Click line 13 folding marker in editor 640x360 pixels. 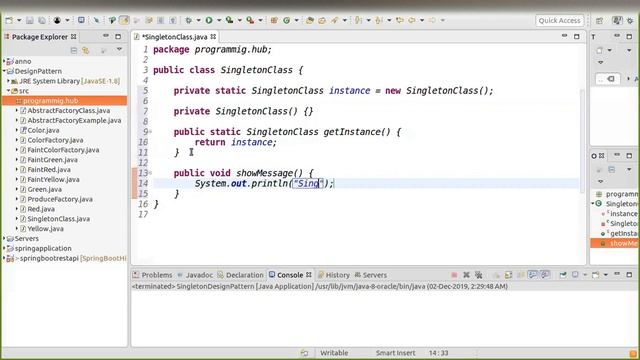tap(150, 173)
